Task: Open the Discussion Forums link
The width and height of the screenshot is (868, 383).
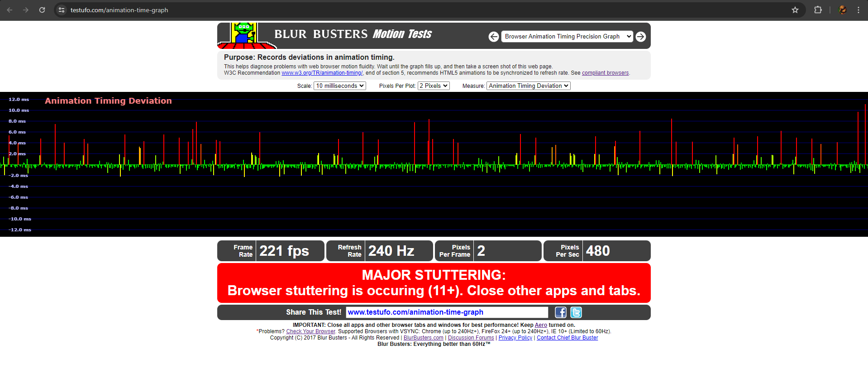Action: (x=471, y=338)
